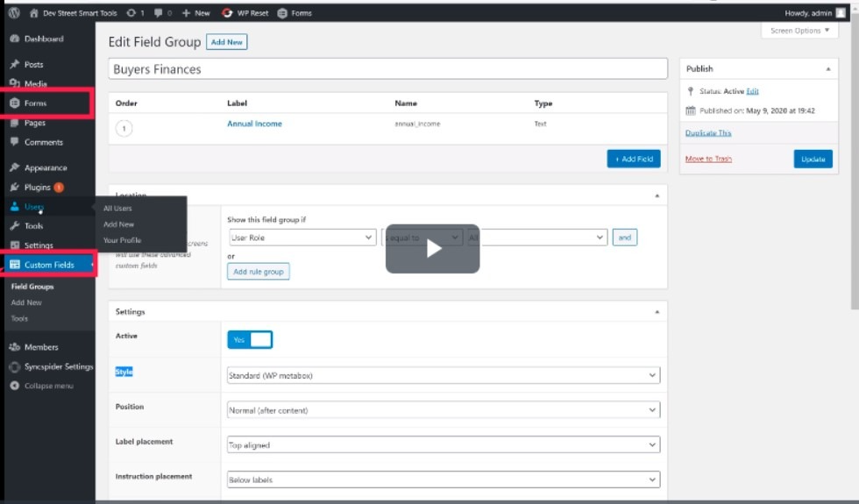Click Add New button beside Edit Field Group
The width and height of the screenshot is (859, 504).
227,42
